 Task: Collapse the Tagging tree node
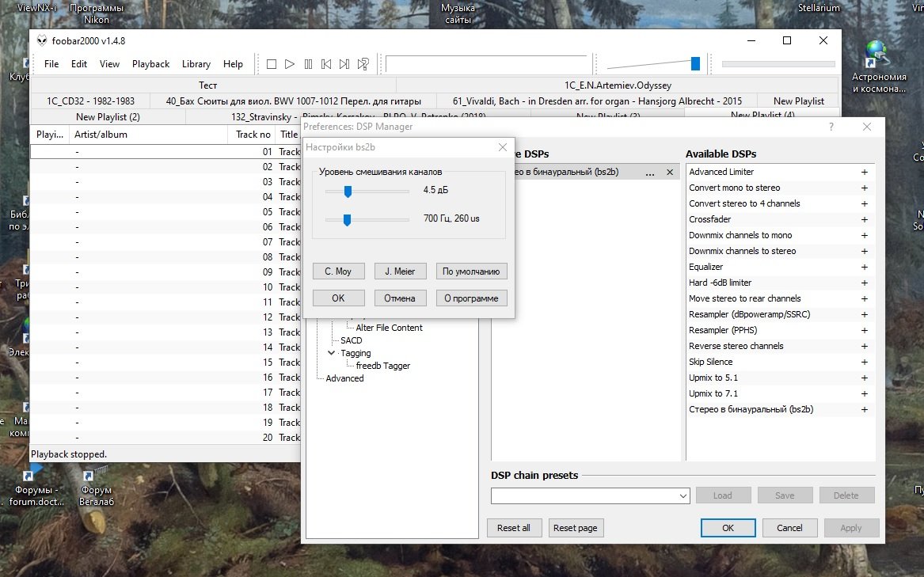pyautogui.click(x=331, y=353)
